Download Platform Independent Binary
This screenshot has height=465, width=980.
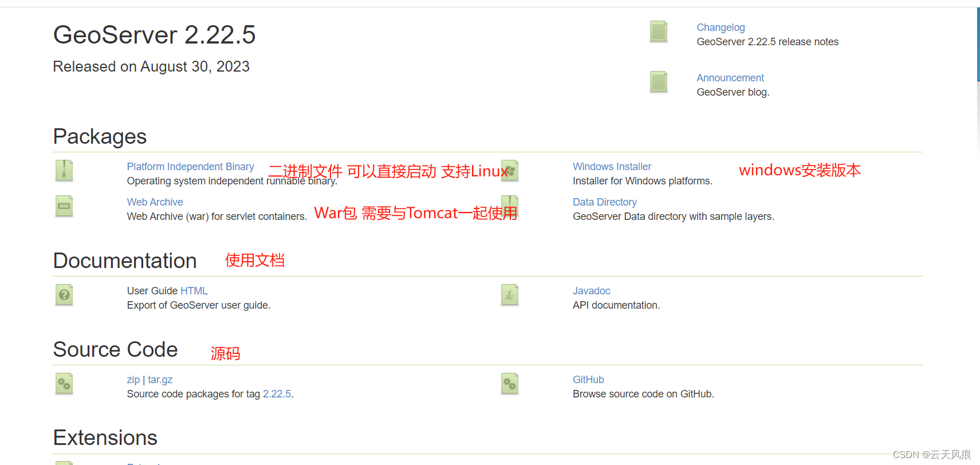pyautogui.click(x=190, y=167)
